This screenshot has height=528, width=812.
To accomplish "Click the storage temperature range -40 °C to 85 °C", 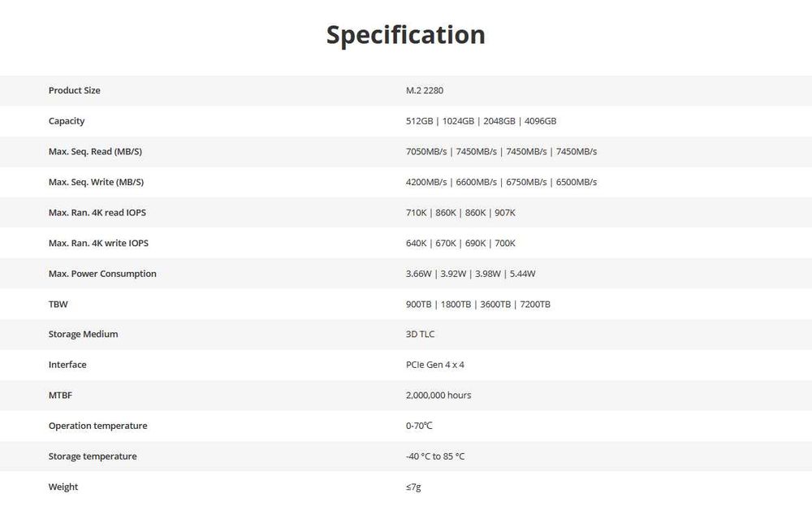I will [435, 457].
